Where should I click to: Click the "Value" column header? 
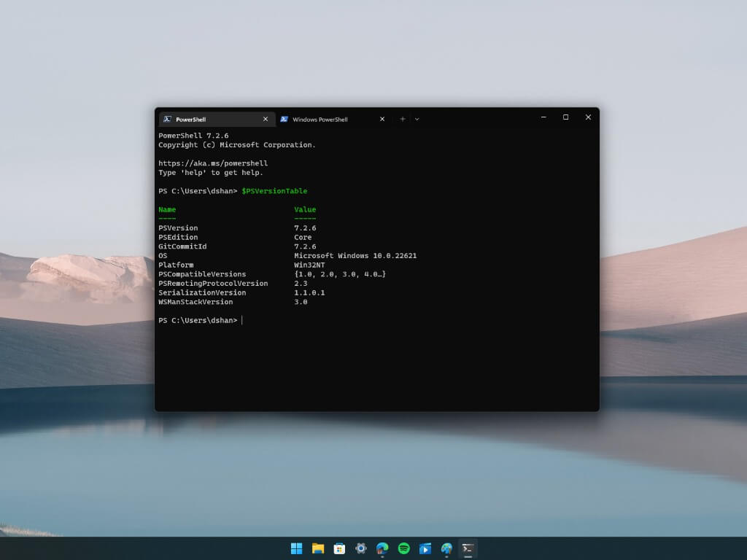point(305,209)
